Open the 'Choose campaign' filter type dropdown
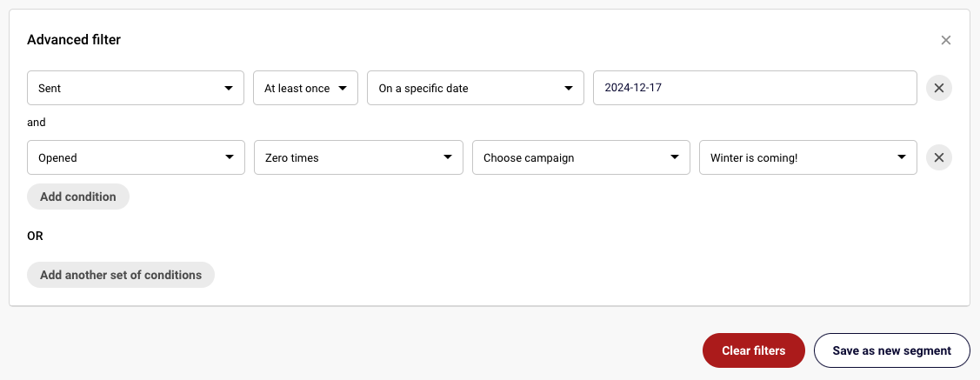Viewport: 980px width, 380px height. (x=580, y=157)
